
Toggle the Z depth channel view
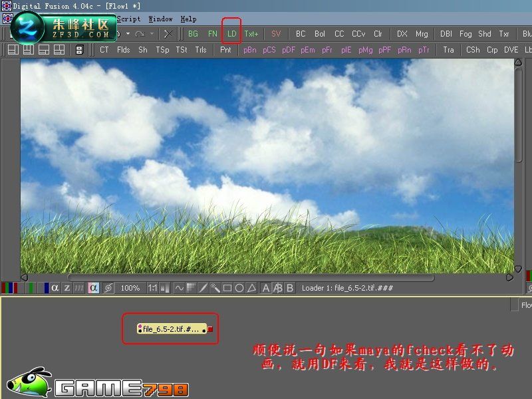tap(67, 288)
